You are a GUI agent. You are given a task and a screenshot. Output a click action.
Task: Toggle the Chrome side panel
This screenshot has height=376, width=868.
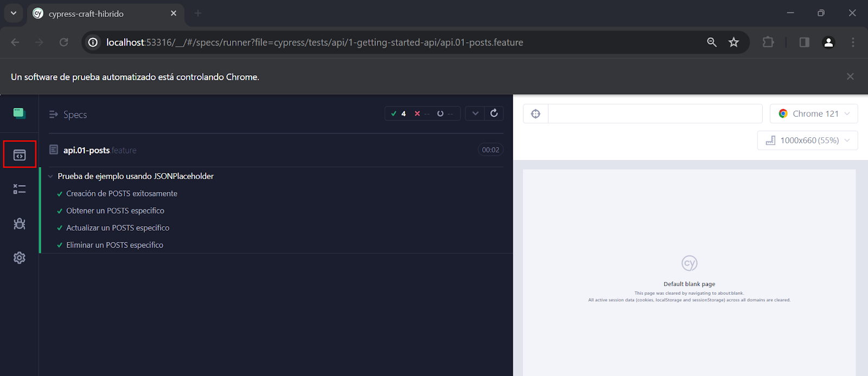805,42
